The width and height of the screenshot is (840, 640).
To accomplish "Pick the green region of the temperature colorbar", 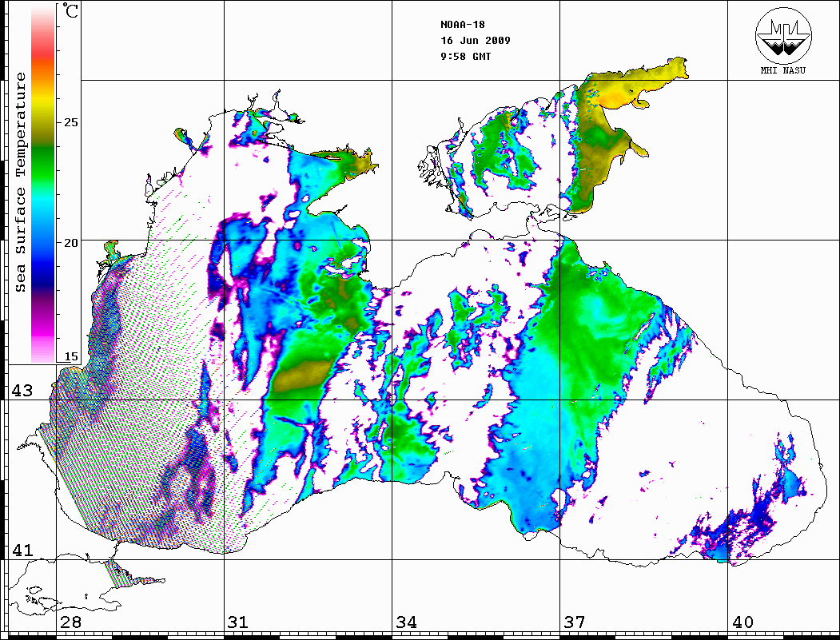I will click(43, 166).
